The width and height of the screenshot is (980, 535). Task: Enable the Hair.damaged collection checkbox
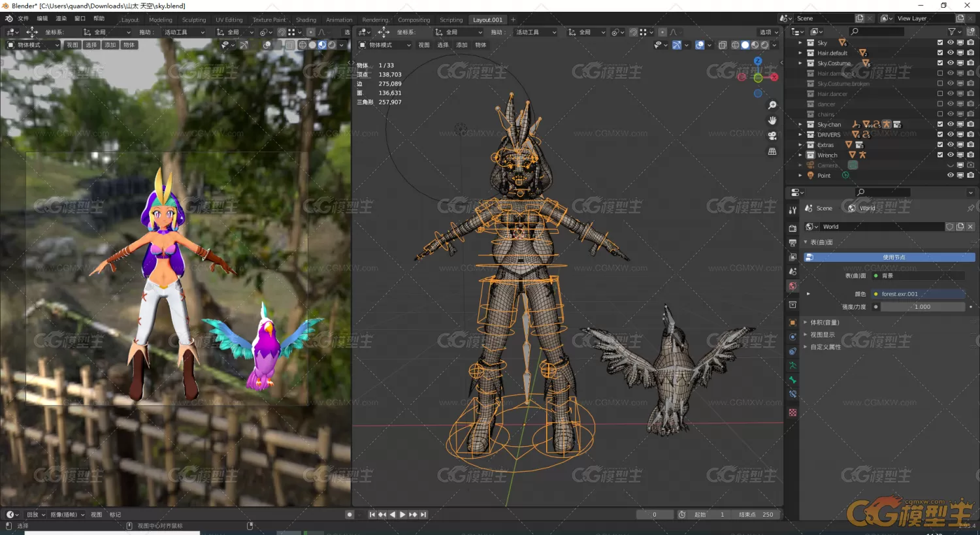click(x=940, y=73)
